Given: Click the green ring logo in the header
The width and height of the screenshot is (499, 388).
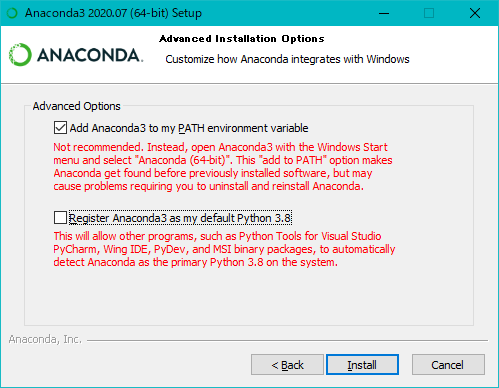Looking at the screenshot, I should click(20, 55).
